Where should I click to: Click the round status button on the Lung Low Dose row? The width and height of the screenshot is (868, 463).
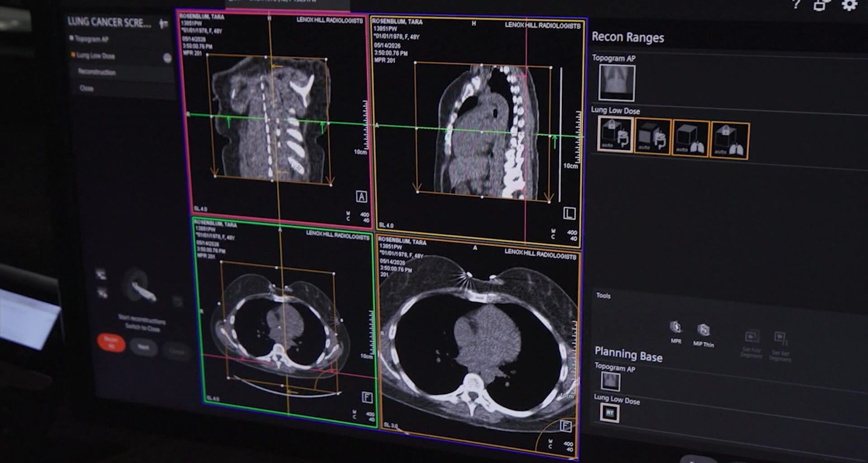click(167, 58)
